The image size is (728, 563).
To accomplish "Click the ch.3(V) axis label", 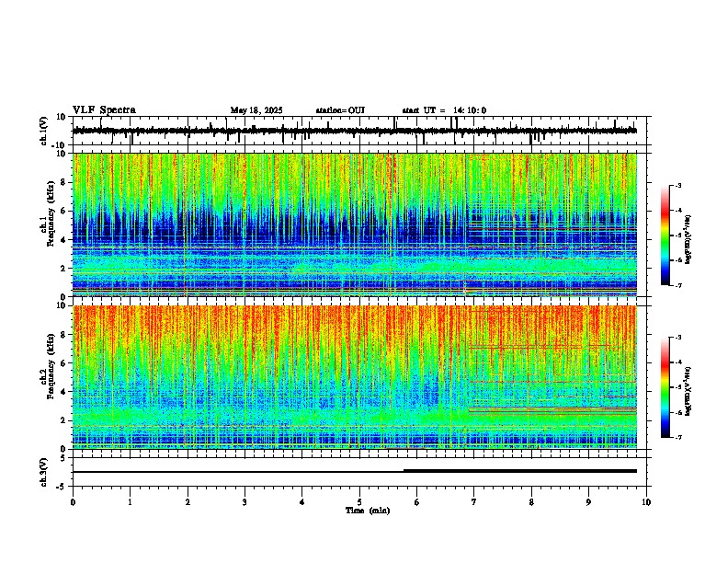I will coord(44,472).
